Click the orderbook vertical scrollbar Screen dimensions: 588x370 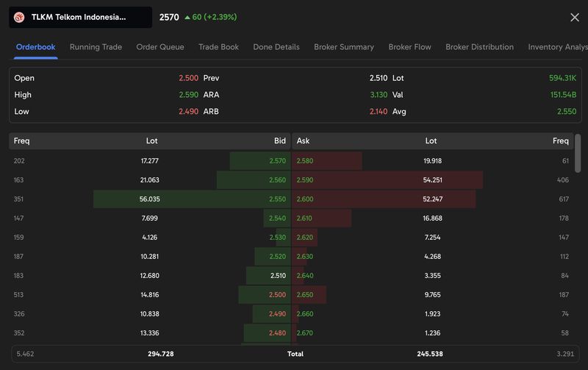(578, 153)
